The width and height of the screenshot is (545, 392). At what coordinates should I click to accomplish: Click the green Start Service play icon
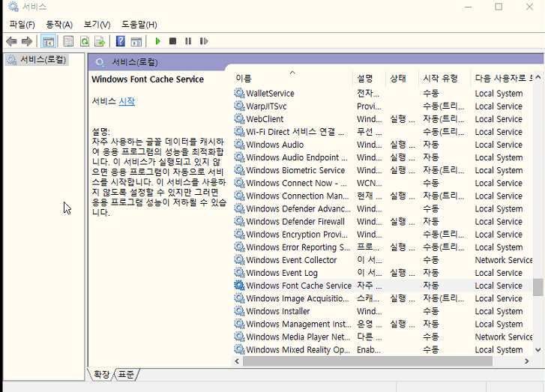(157, 41)
